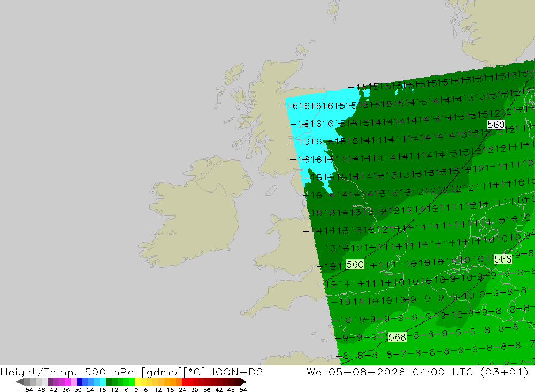
Task: Click the 'Height/Temp. 500 hPa' title text
Action: (67, 372)
